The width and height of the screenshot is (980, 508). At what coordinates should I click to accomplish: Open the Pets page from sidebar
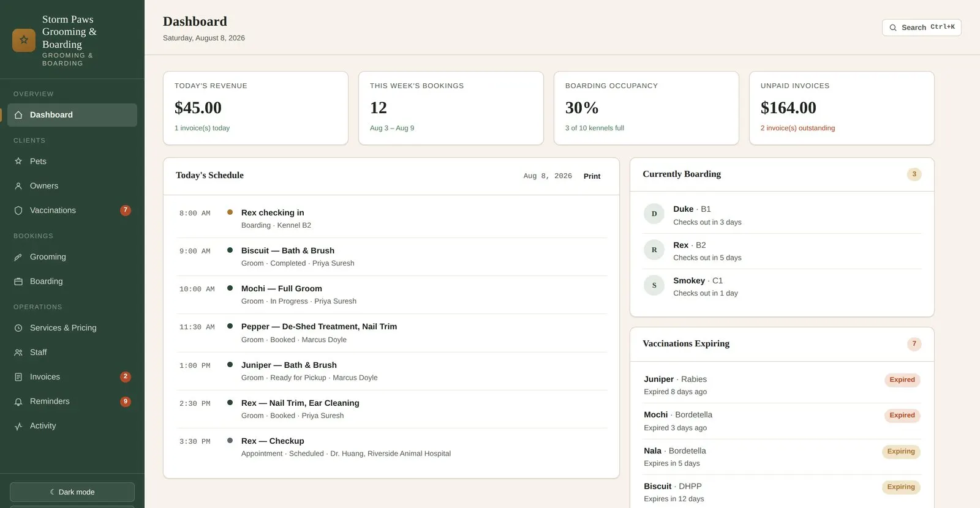pos(72,162)
